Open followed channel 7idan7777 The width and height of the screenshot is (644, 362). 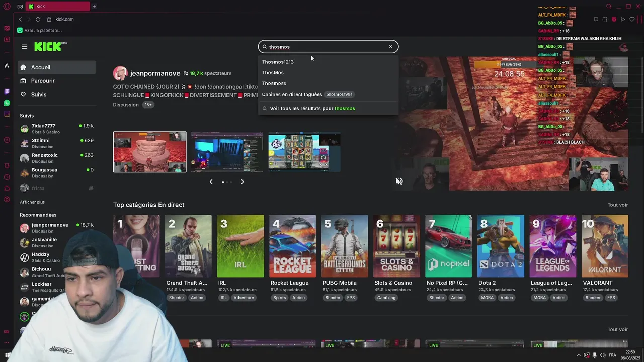coord(56,129)
